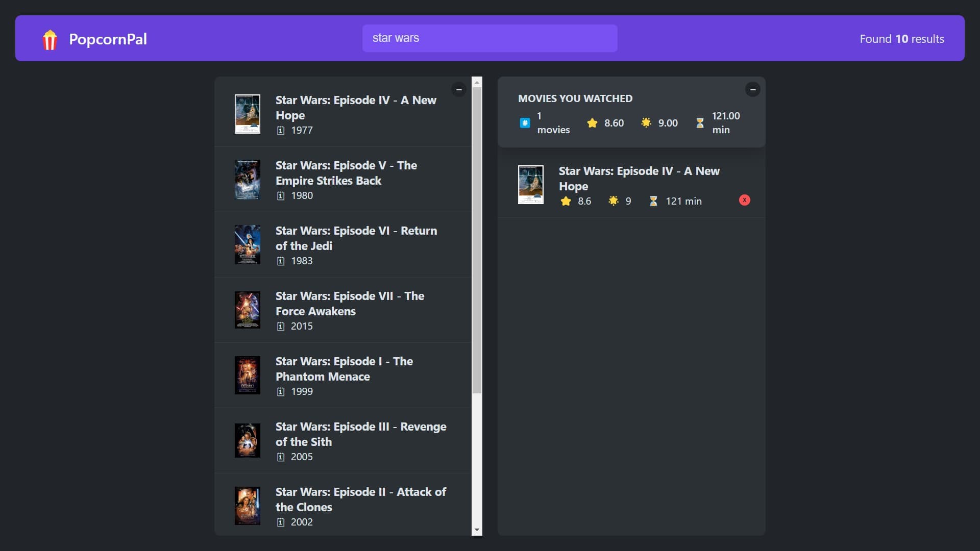This screenshot has height=551, width=980.
Task: Open the Return of the Jedi poster thumbnail
Action: point(248,244)
